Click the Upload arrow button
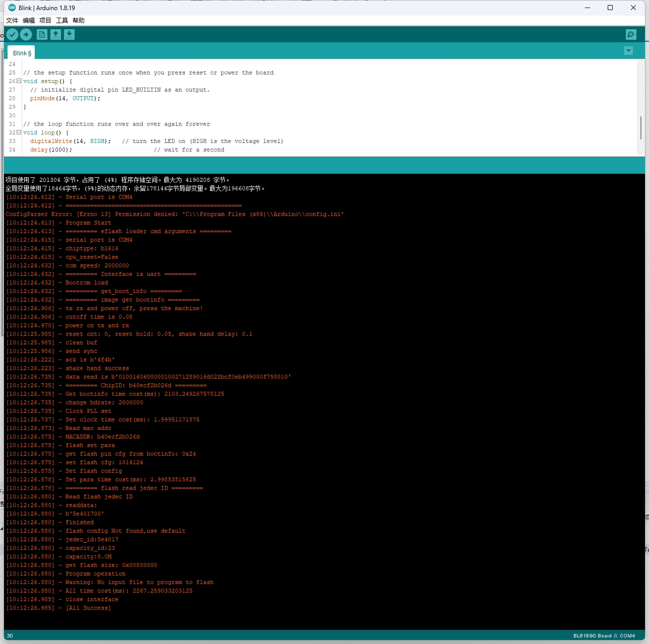The height and width of the screenshot is (644, 649). [26, 34]
